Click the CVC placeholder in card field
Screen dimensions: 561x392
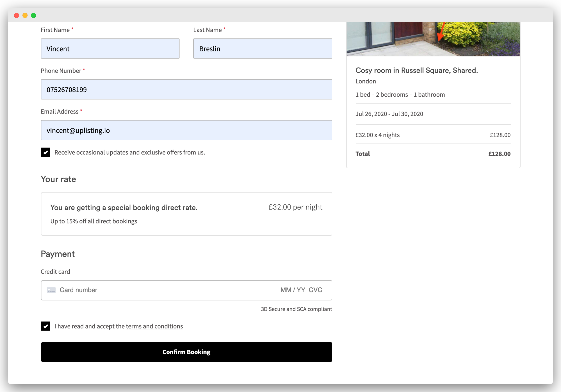[x=315, y=290]
